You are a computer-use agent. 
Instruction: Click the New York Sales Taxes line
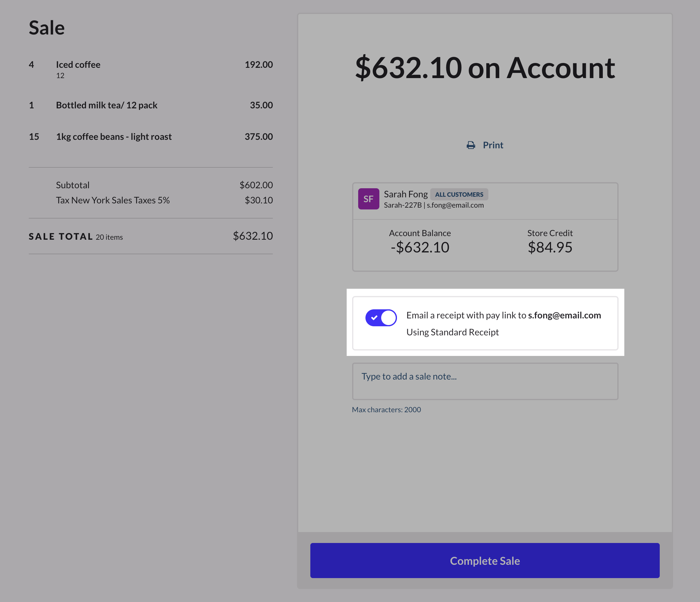113,200
